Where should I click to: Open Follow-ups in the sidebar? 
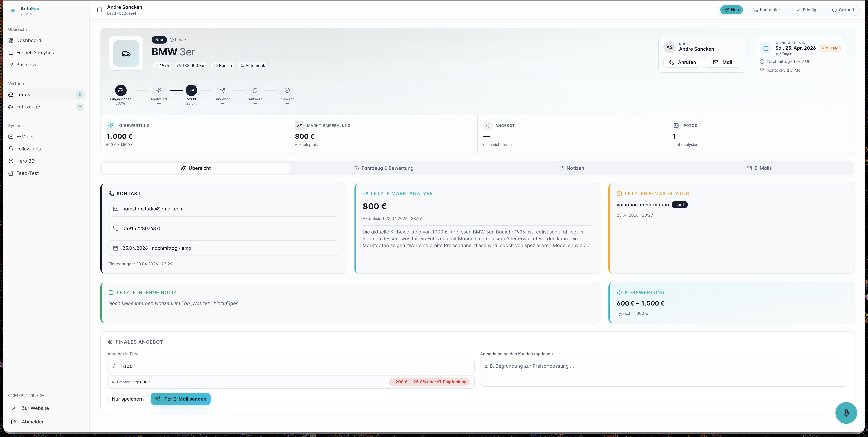click(46, 149)
